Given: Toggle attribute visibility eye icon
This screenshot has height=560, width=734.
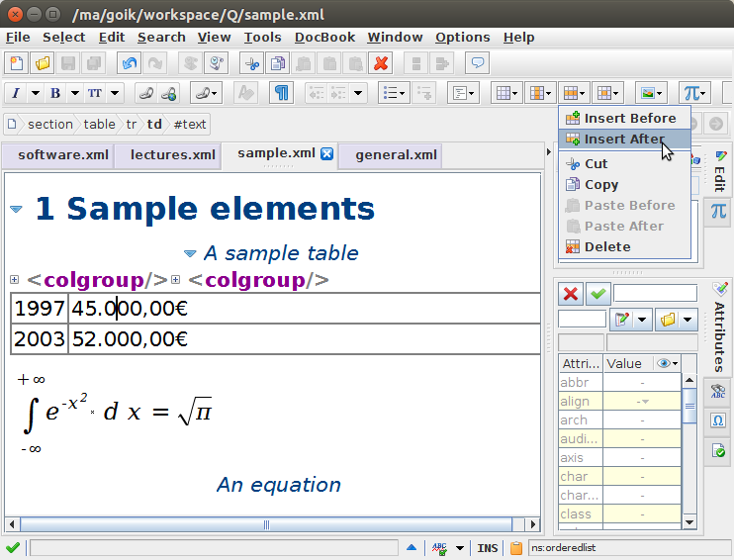Looking at the screenshot, I should pyautogui.click(x=667, y=363).
